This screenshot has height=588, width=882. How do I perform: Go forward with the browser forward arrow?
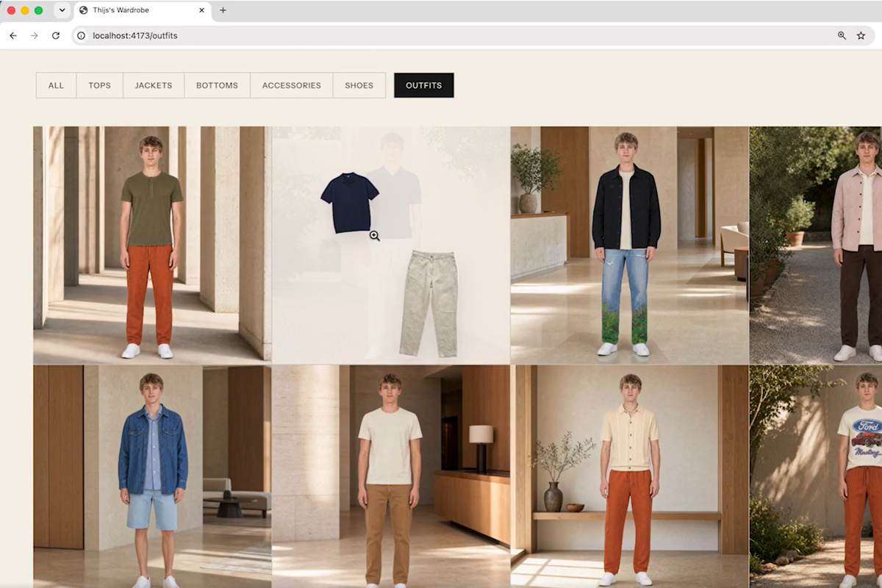pos(34,35)
